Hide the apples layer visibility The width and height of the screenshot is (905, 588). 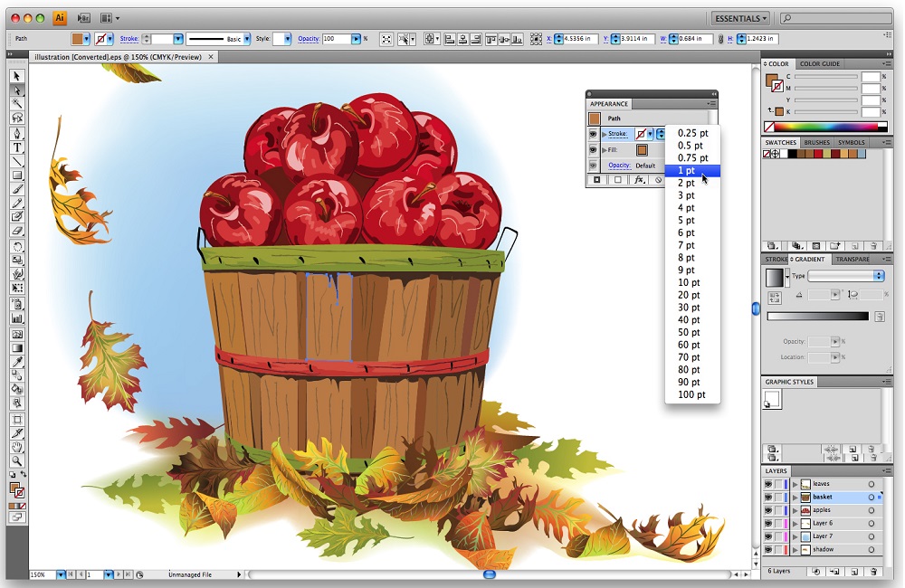point(767,510)
